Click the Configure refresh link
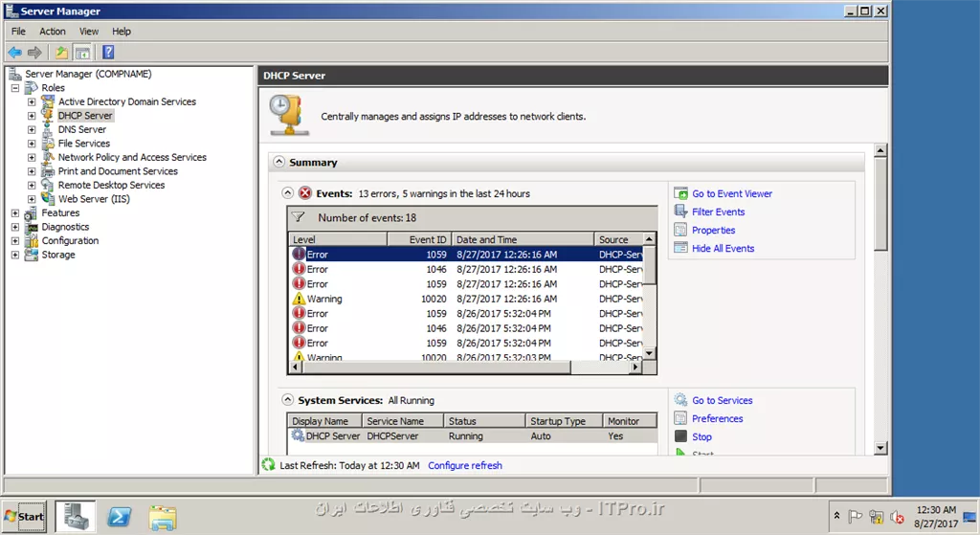Image resolution: width=980 pixels, height=535 pixels. click(x=465, y=465)
